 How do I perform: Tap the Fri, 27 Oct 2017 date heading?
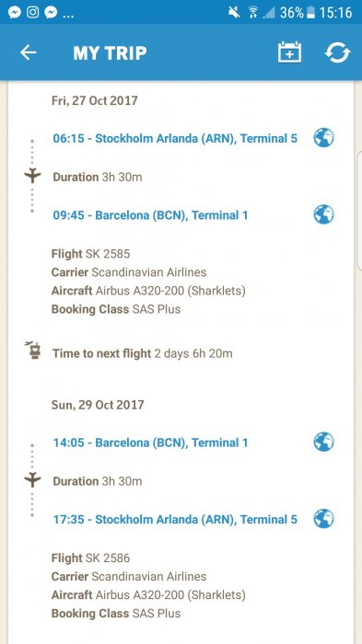(x=94, y=100)
